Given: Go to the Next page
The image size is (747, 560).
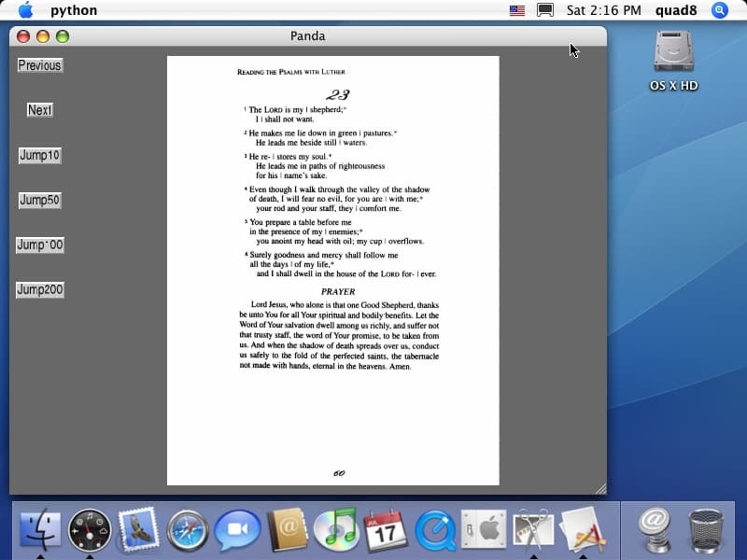Looking at the screenshot, I should tap(39, 110).
